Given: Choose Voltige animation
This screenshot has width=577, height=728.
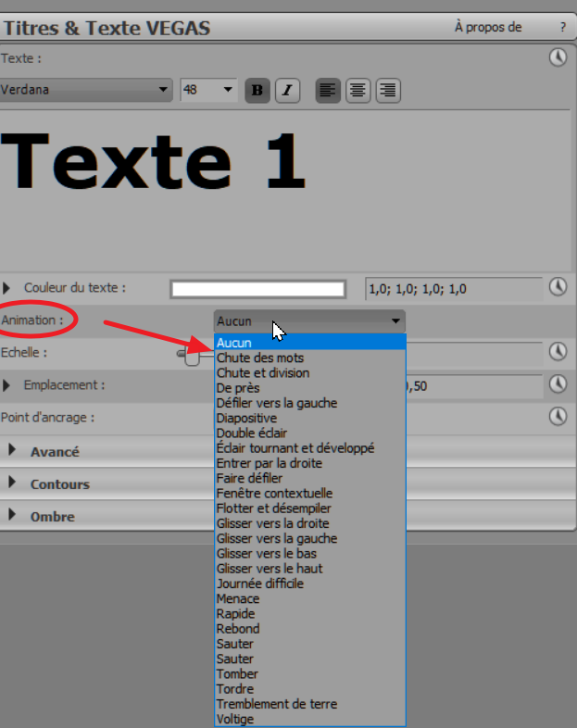Looking at the screenshot, I should 310,719.
